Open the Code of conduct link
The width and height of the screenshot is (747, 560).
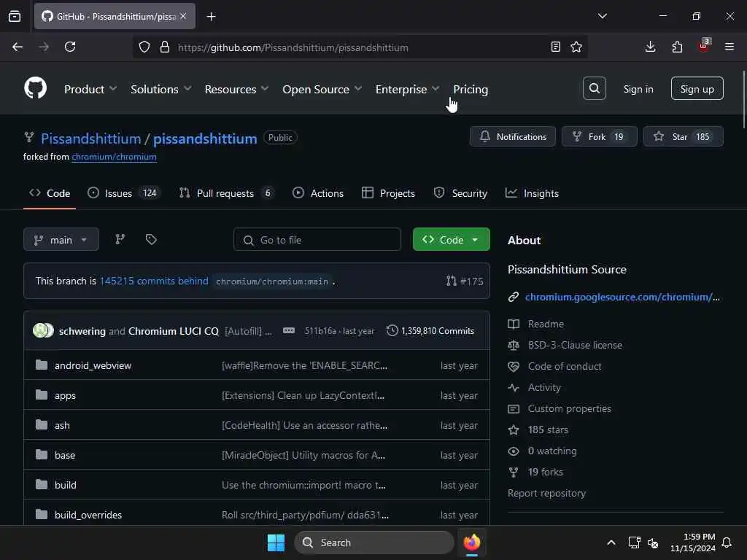click(x=565, y=366)
